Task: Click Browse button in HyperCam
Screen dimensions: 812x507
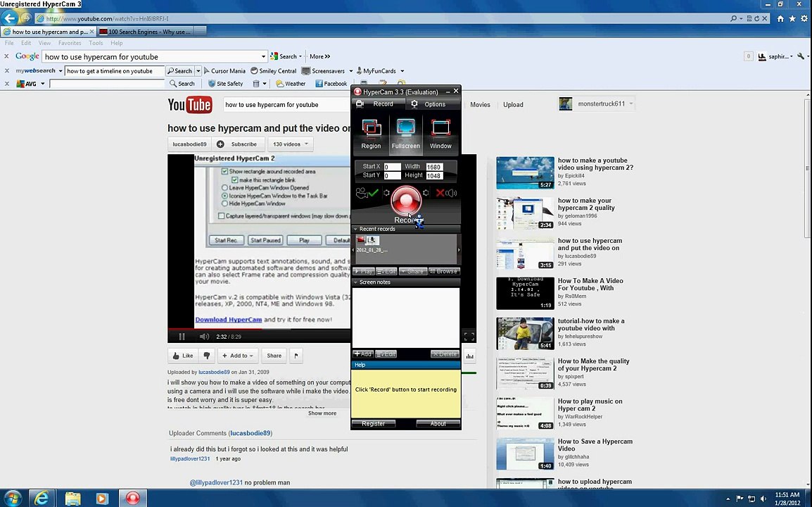Action: pyautogui.click(x=444, y=271)
